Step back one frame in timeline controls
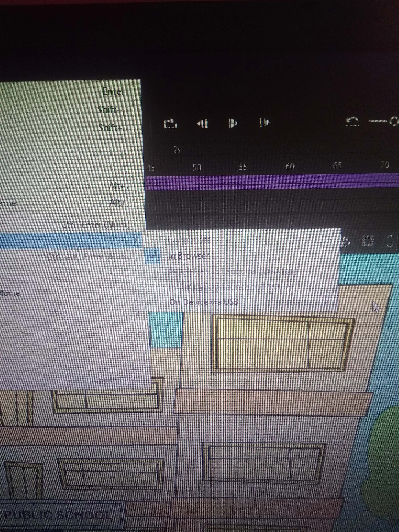The image size is (399, 532). pos(203,123)
